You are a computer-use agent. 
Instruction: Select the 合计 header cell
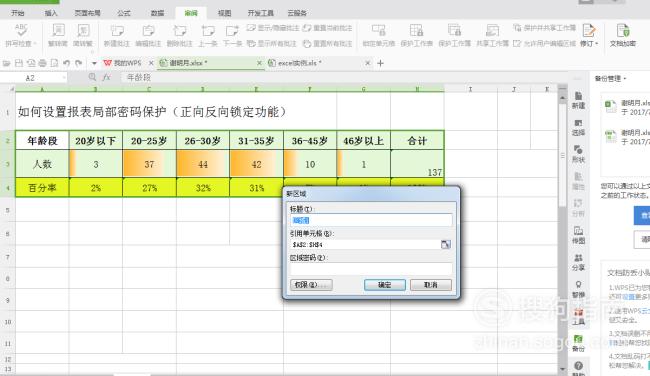(x=417, y=141)
